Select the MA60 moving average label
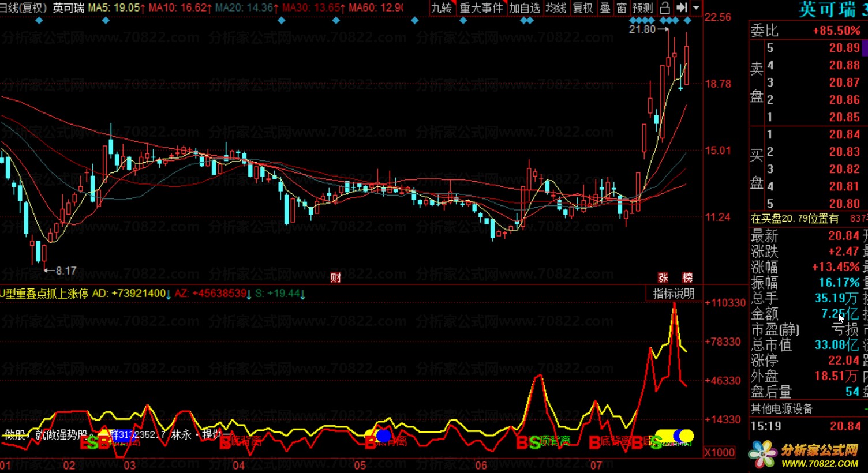The image size is (868, 473). click(376, 8)
